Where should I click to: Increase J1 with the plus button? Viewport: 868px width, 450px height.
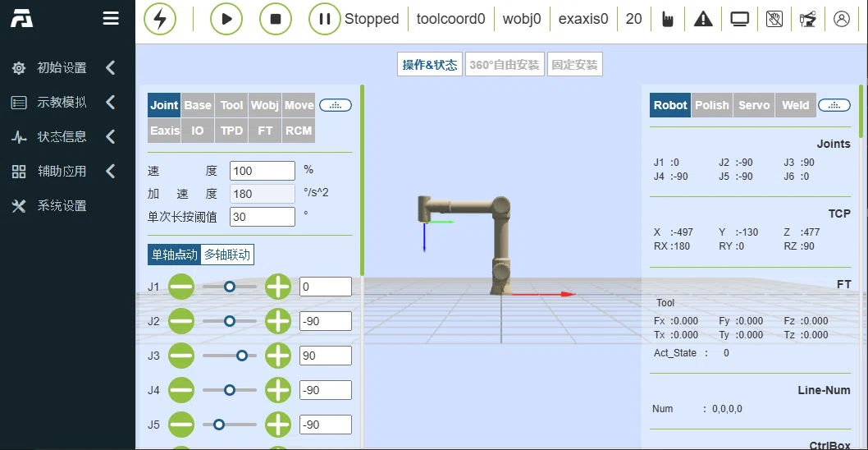coord(278,287)
